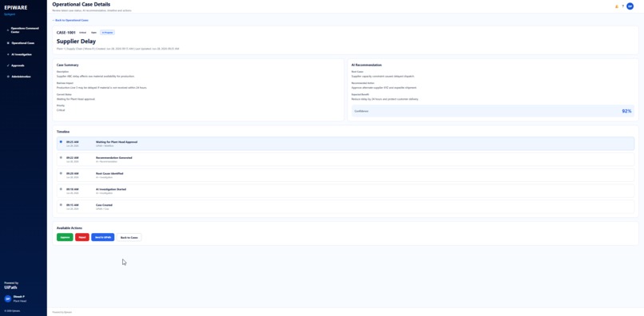644x316 pixels.
Task: Open the user avatar in the header
Action: pos(630,6)
